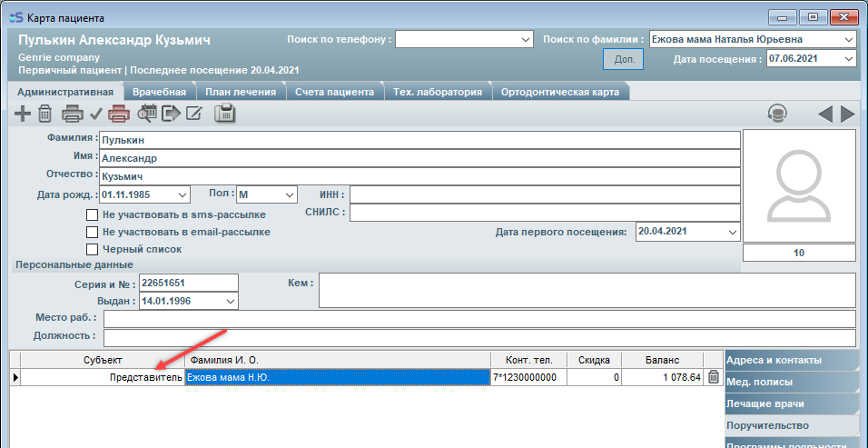The height and width of the screenshot is (448, 868).
Task: Open the 'Ортодонтическая карта' tab
Action: [x=560, y=92]
